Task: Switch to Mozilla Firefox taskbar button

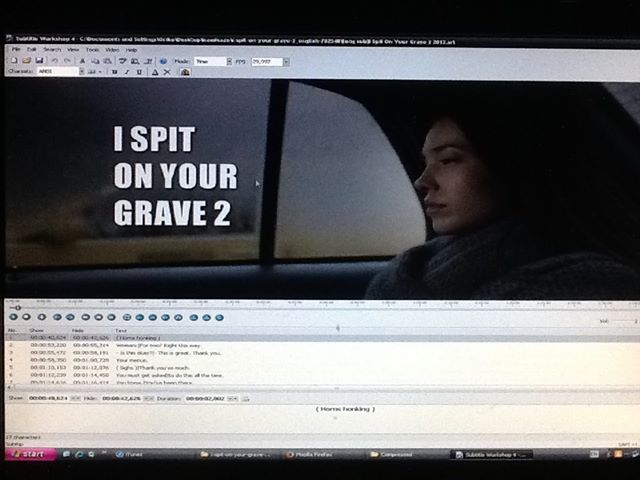Action: [312, 454]
